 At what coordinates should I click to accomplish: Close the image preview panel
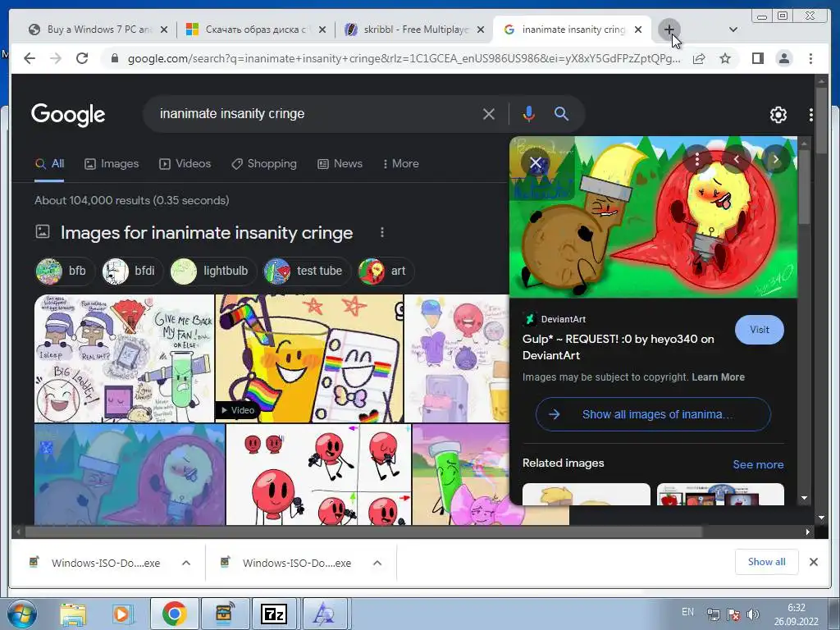point(536,163)
